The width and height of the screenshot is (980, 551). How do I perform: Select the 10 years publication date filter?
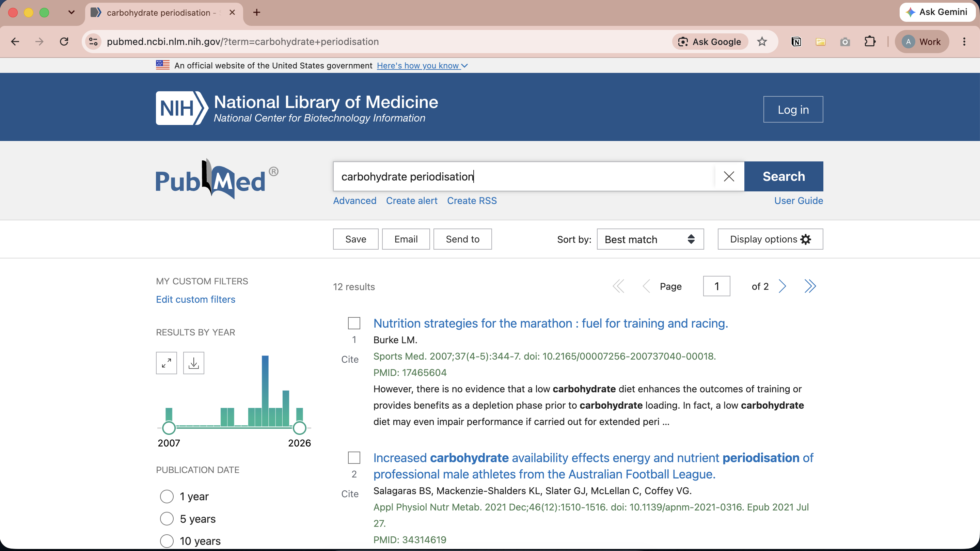coord(167,541)
